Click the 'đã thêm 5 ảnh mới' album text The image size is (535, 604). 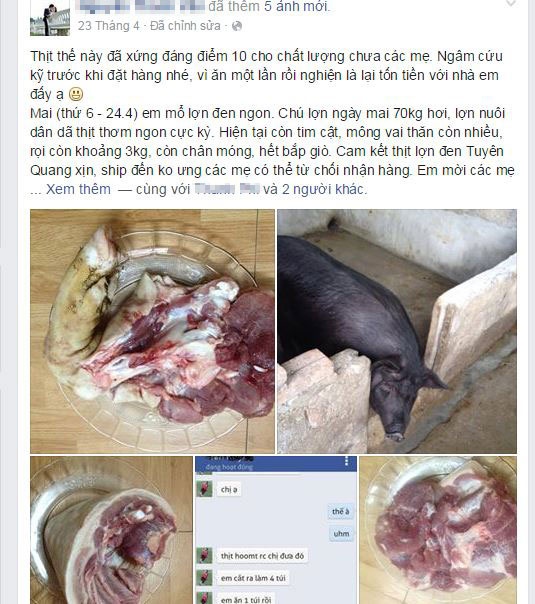[x=269, y=6]
